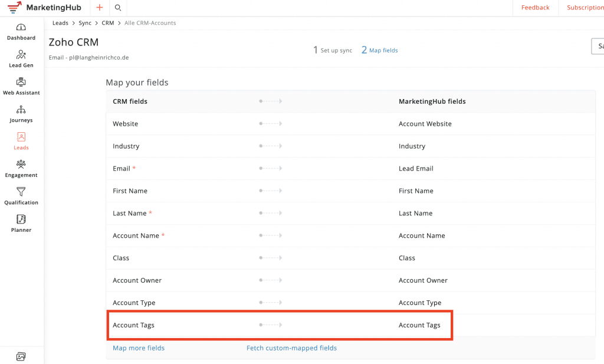Click the partially visible Save button
Viewport: 604px width, 364px height.
(598, 46)
